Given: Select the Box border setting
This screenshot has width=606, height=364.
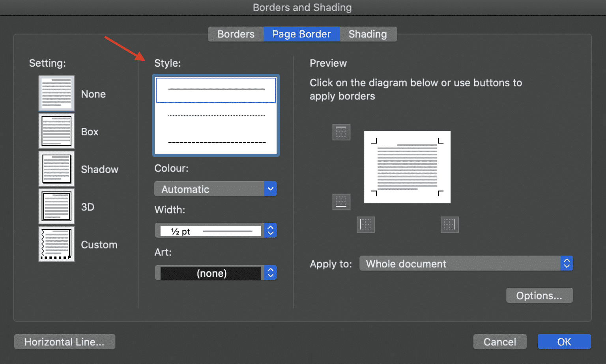Looking at the screenshot, I should [56, 131].
